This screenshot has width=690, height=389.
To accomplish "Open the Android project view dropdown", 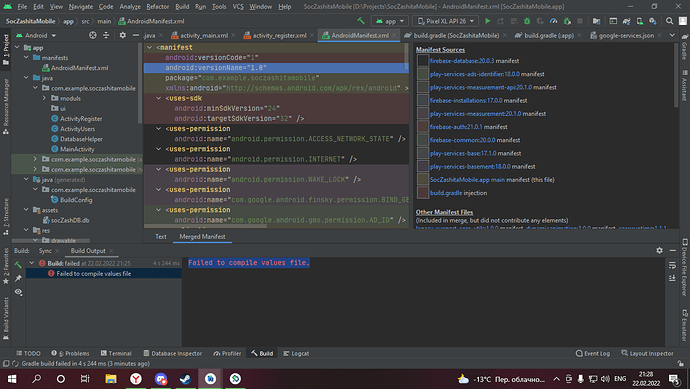I will coord(36,35).
